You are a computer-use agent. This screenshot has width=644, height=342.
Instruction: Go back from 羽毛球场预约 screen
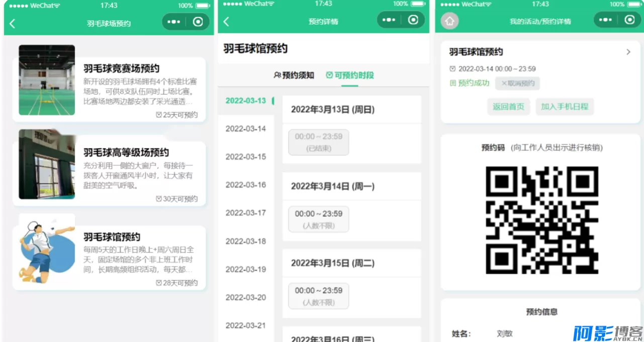(13, 23)
